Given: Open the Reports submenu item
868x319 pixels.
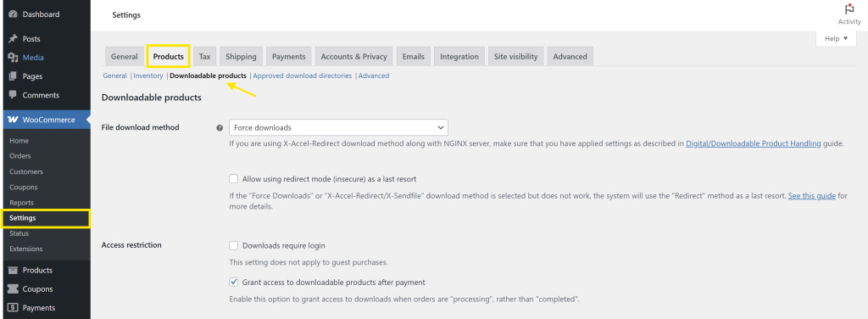Looking at the screenshot, I should (21, 203).
